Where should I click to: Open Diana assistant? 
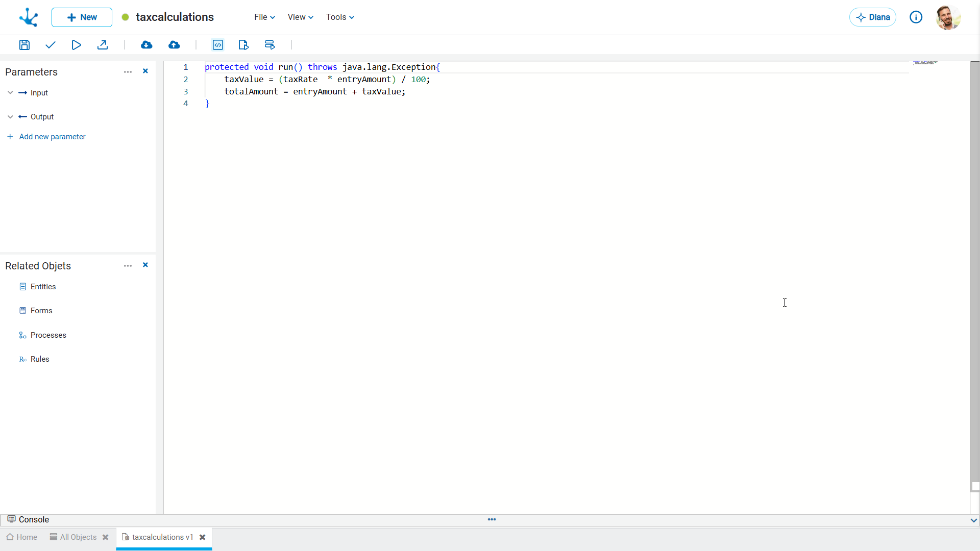point(873,17)
